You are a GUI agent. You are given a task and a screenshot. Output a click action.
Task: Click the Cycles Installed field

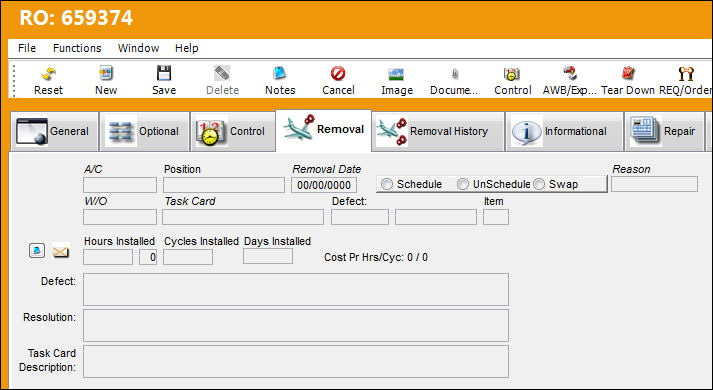tap(188, 257)
